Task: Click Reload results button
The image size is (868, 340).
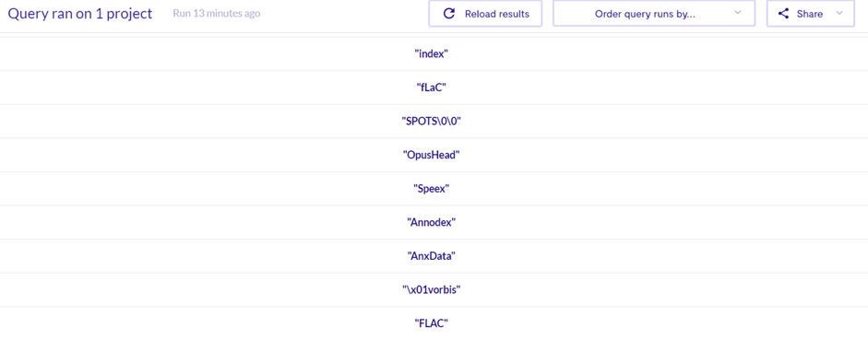Action: (x=485, y=14)
